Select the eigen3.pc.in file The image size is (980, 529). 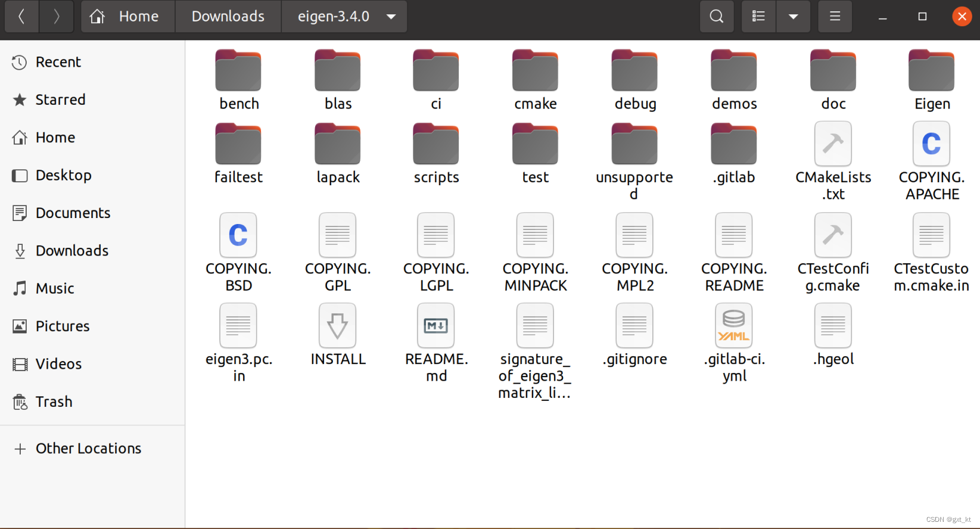pyautogui.click(x=238, y=343)
